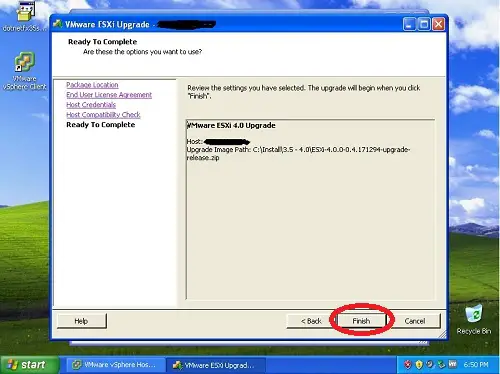Minimize the ESXi Upgrade window
The width and height of the screenshot is (500, 374).
409,24
